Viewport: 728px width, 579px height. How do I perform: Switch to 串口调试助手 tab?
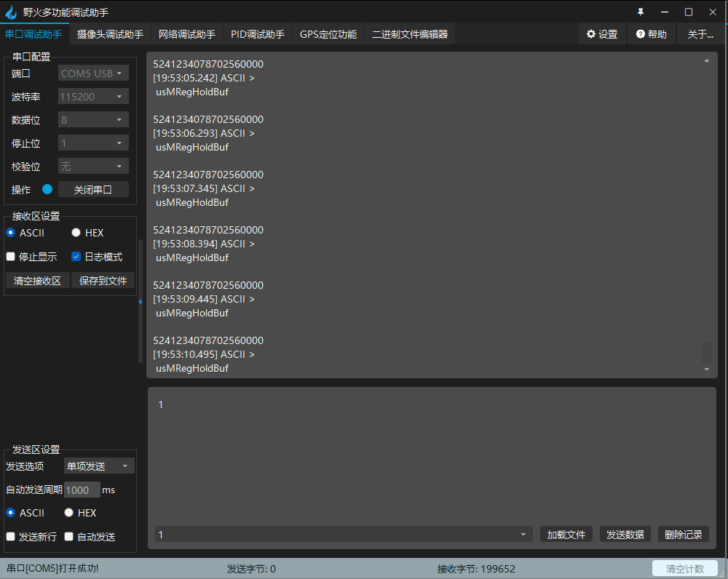click(x=34, y=34)
